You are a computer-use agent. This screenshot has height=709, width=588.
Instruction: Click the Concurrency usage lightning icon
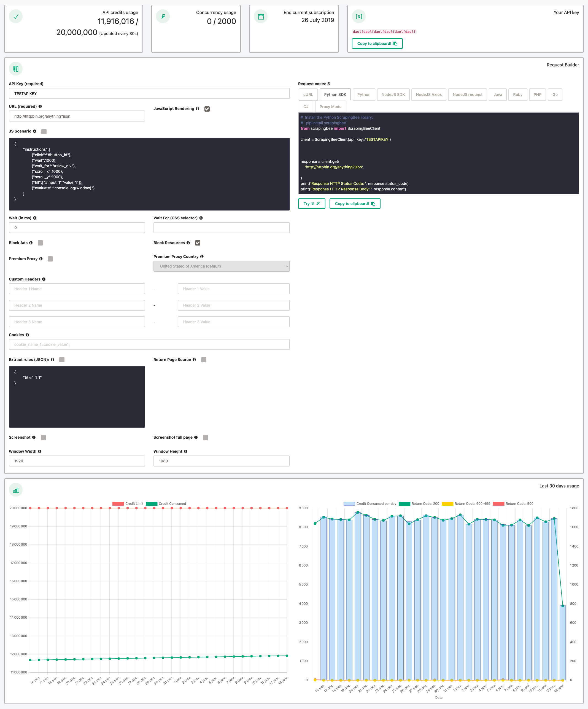[x=163, y=16]
